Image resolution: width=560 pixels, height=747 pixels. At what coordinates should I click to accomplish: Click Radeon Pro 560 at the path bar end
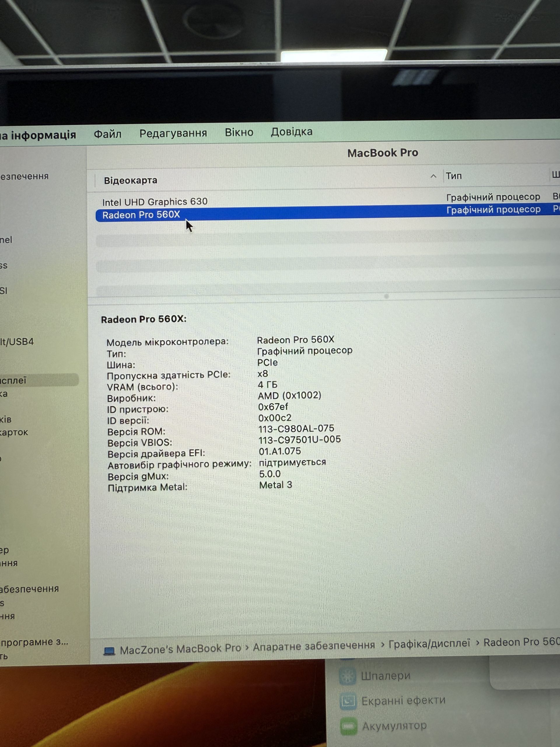click(x=521, y=642)
